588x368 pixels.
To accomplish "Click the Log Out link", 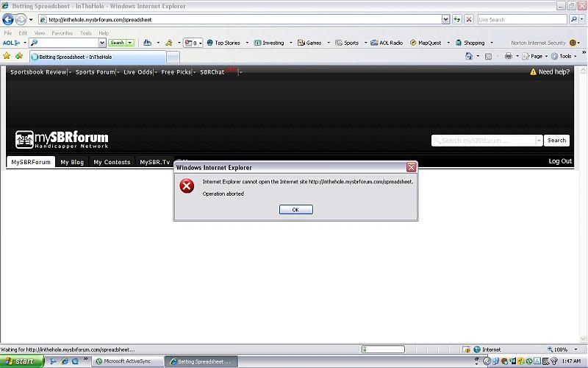I will [560, 161].
